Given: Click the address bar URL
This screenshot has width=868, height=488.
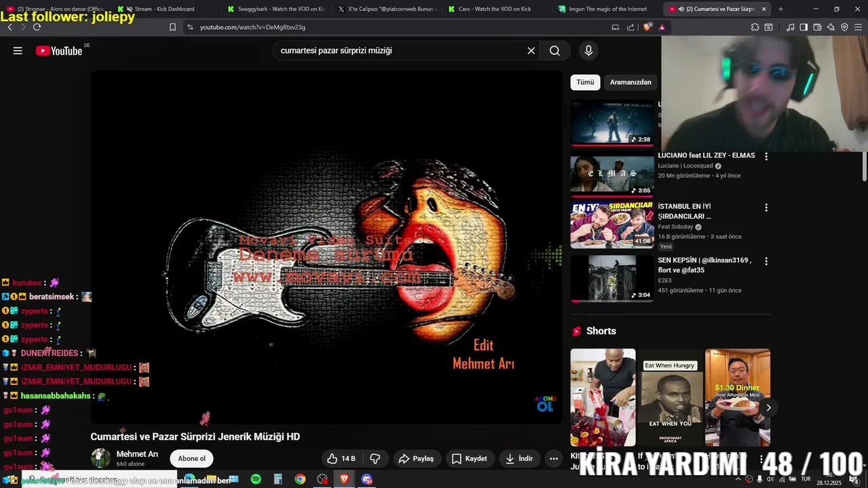Looking at the screenshot, I should [x=252, y=27].
